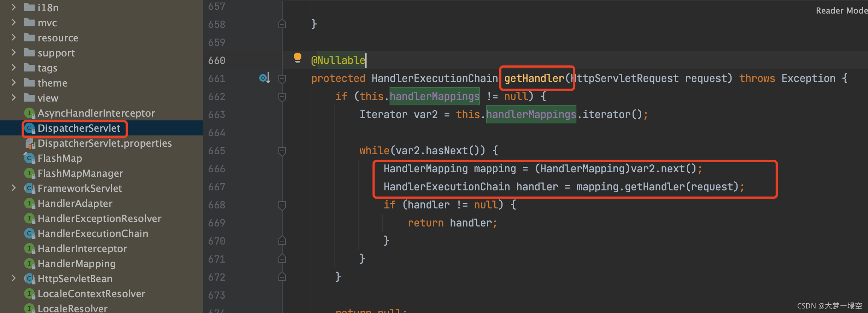
Task: Click the fold end marker on line 672
Action: click(x=282, y=277)
